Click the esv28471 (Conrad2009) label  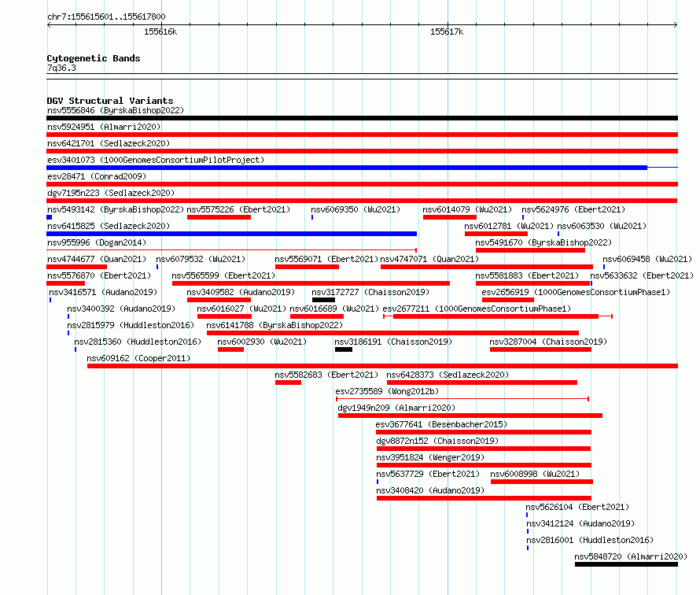pos(97,176)
